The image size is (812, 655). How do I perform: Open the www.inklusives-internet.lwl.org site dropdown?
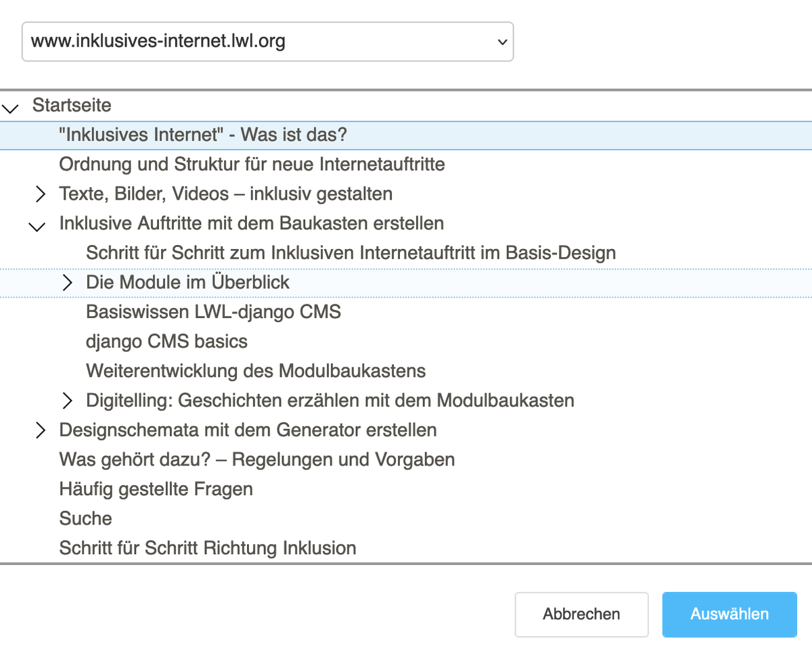pos(267,42)
